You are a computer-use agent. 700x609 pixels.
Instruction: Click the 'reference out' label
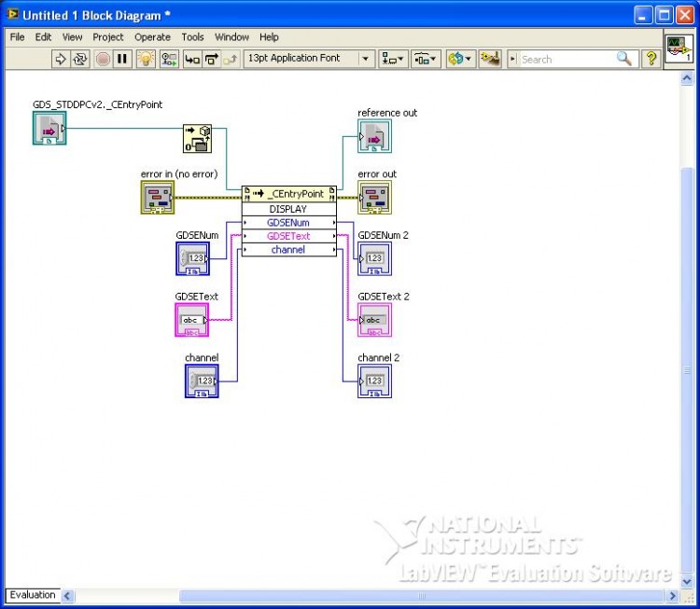pyautogui.click(x=387, y=113)
